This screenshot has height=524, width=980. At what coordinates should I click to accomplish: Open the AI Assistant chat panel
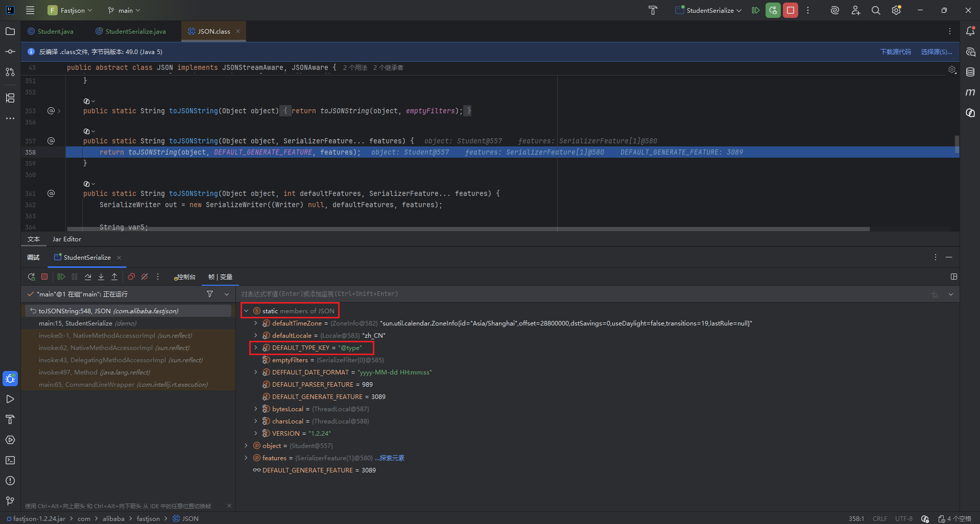[x=970, y=52]
